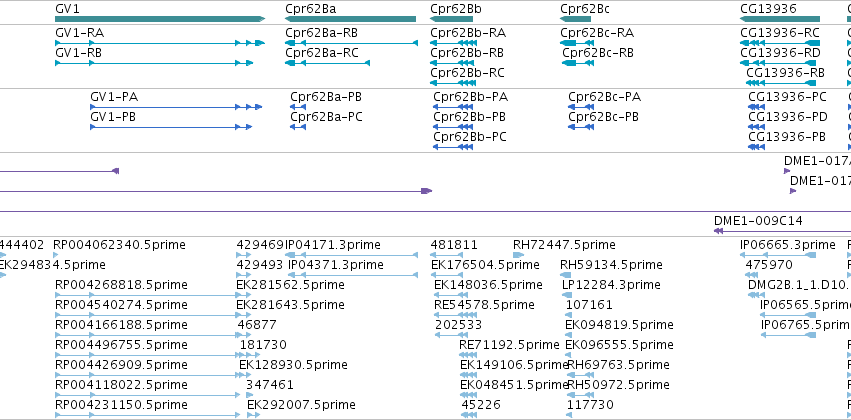Click Cpr62Bb-RB transcript label

point(467,53)
